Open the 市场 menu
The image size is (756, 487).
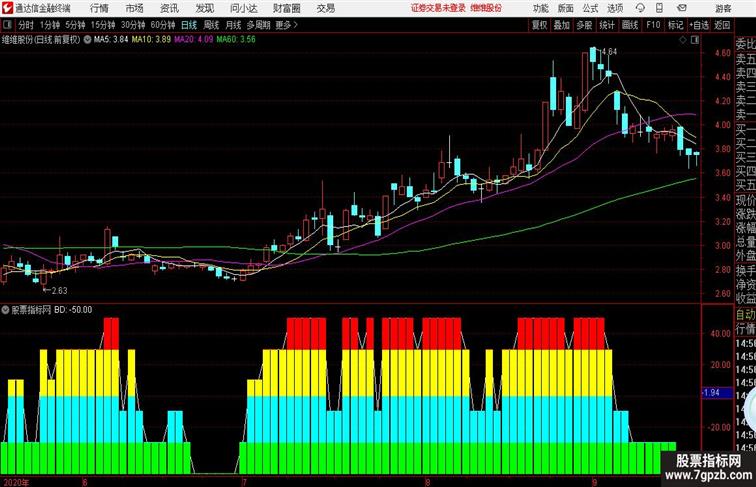pos(135,8)
